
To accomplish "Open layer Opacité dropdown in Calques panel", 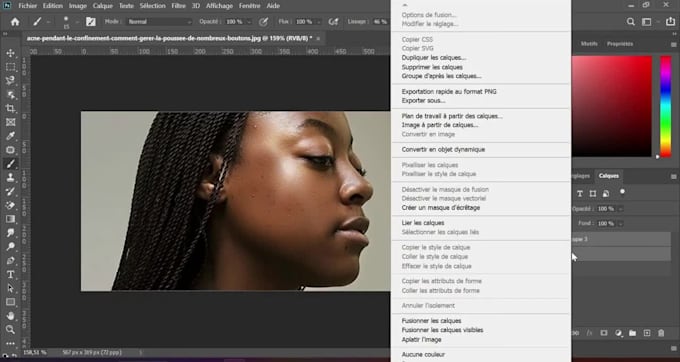I will coord(621,209).
